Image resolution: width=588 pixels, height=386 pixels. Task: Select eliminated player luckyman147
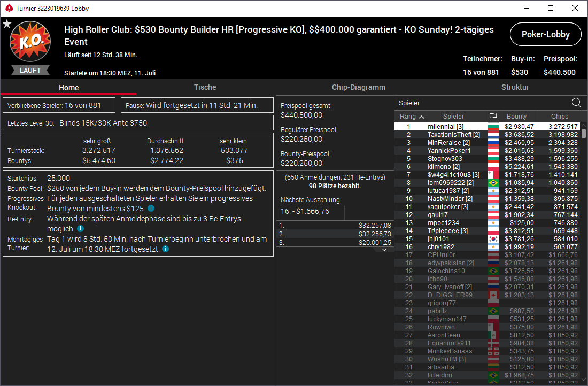point(487,319)
